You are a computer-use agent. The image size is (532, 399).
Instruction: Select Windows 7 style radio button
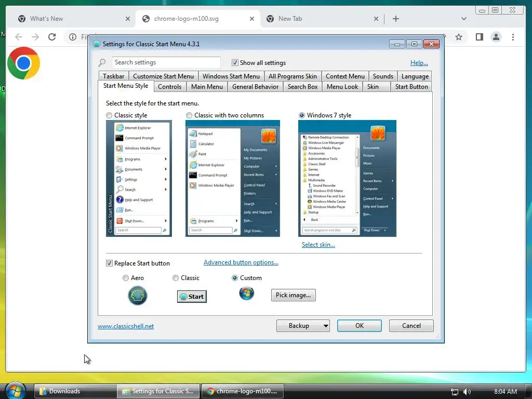[302, 115]
